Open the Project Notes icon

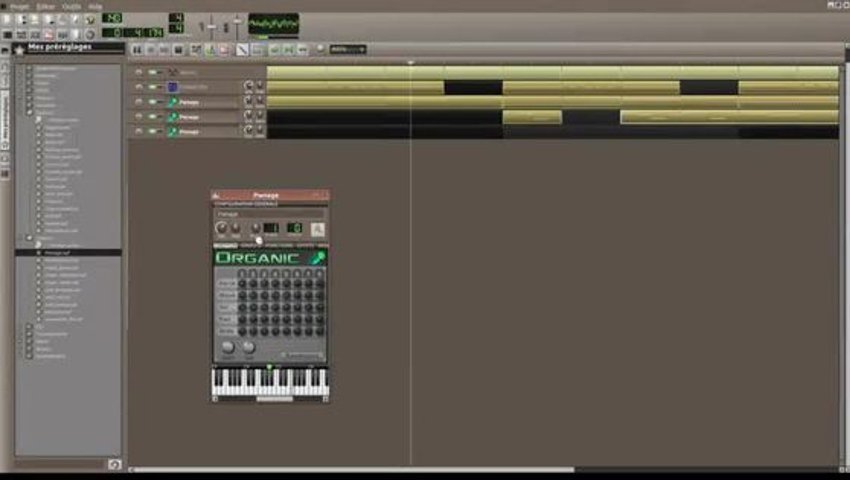click(x=76, y=35)
